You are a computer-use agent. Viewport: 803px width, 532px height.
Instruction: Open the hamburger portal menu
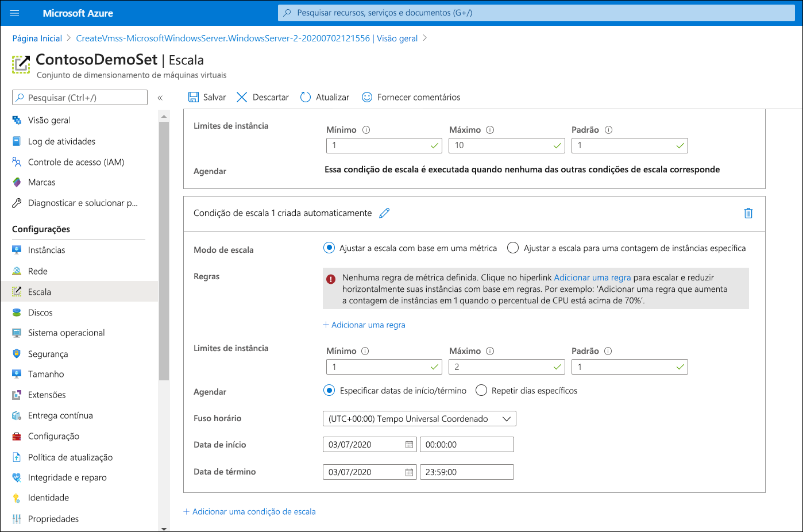coord(14,13)
